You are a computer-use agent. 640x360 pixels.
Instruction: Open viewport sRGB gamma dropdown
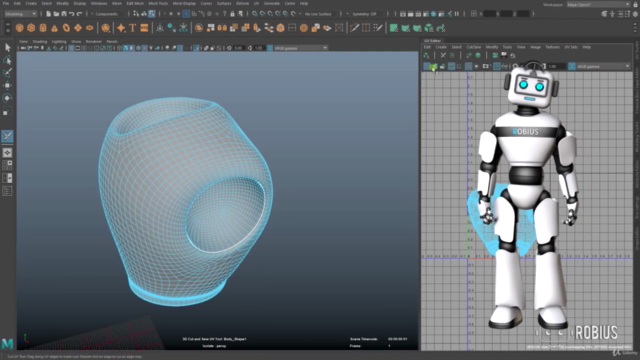[x=300, y=48]
